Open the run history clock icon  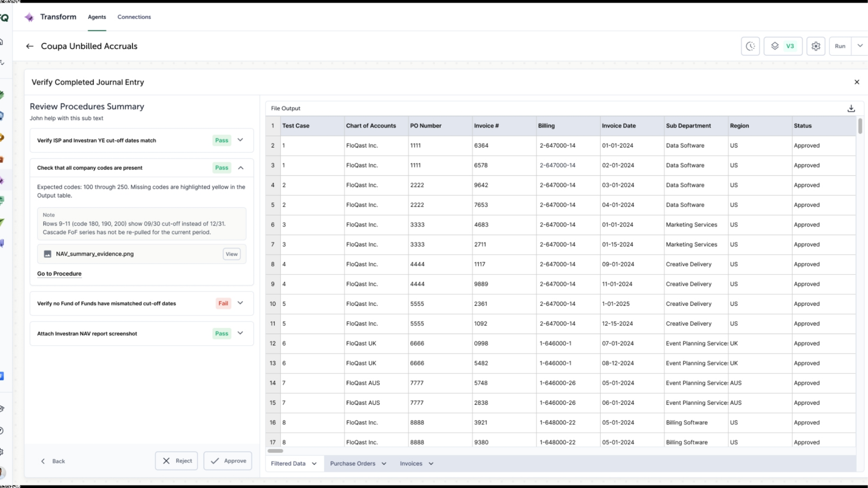point(750,46)
